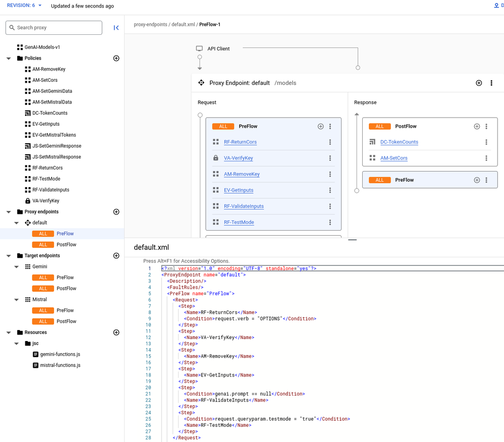504x442 pixels.
Task: Collapse the default proxy endpoint node
Action: tap(16, 223)
